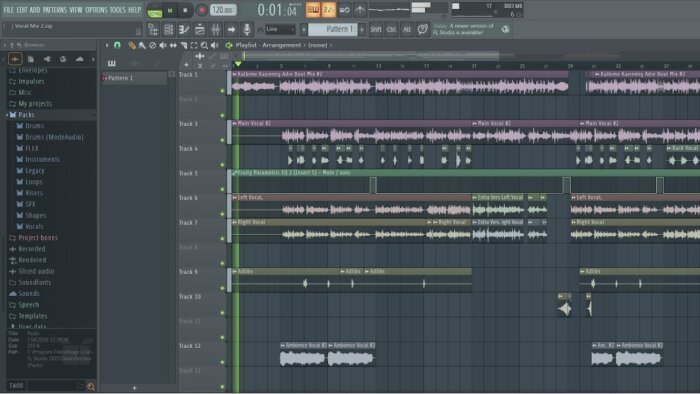Screen dimensions: 700x394
Task: Open the Adlibs clip menu on Track 9
Action: [235, 271]
